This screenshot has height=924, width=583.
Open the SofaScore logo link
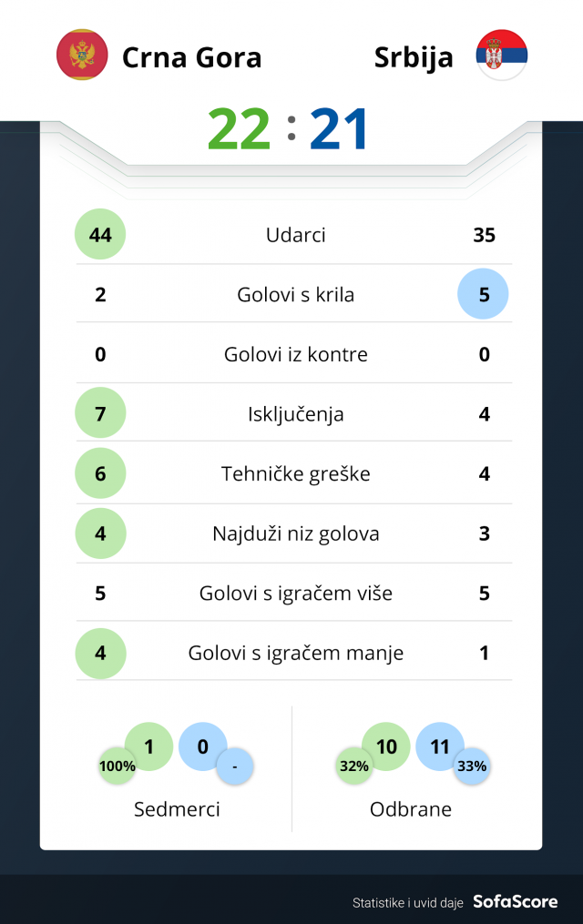click(516, 902)
